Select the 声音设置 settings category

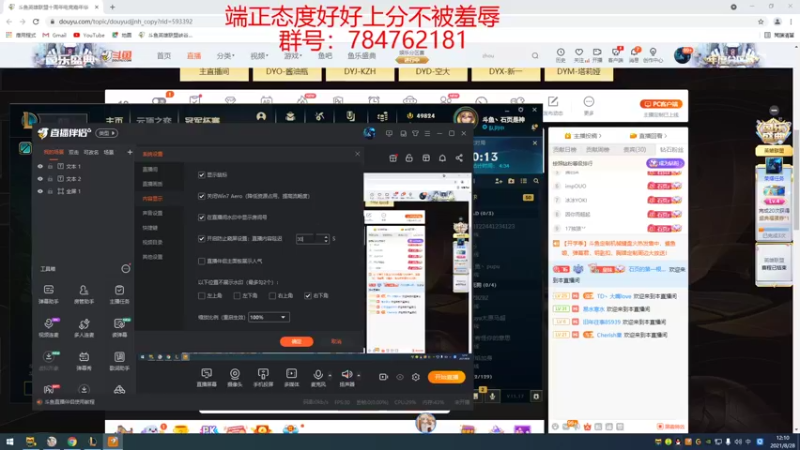152,213
